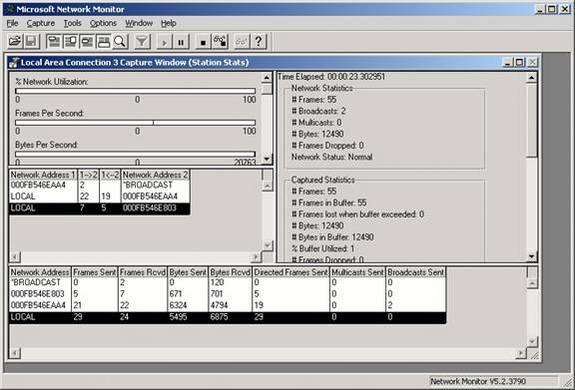Click the Frames Sent column header
Screen dimensions: 575x390
point(95,272)
